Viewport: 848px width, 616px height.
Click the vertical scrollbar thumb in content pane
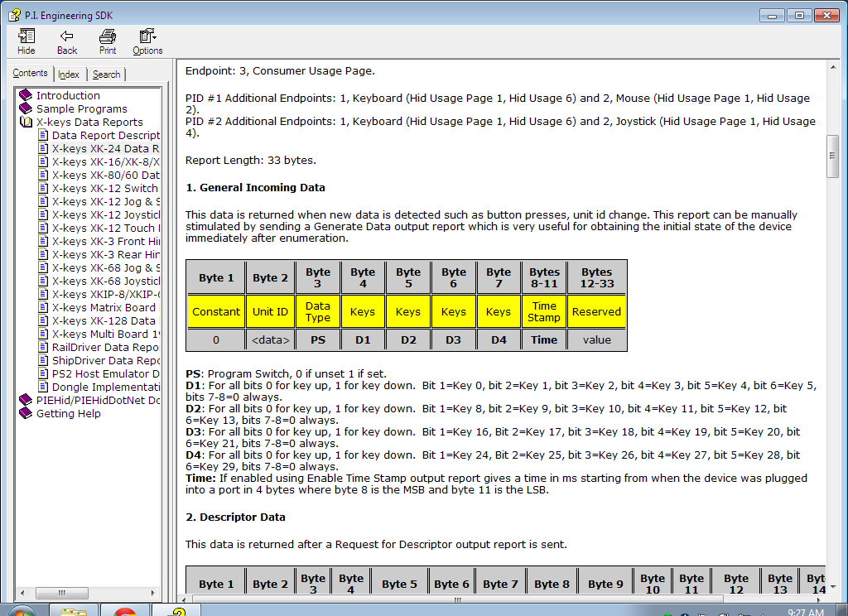pyautogui.click(x=832, y=156)
